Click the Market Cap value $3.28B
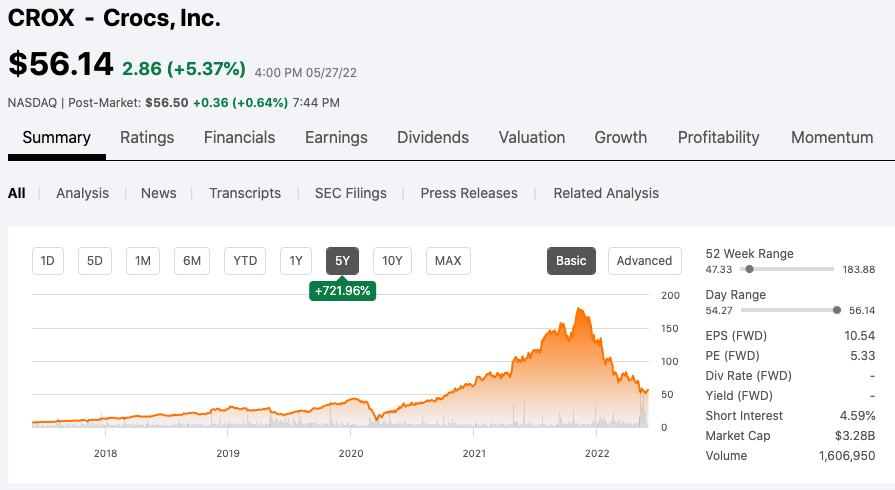Viewport: 895px width, 490px height. 855,436
